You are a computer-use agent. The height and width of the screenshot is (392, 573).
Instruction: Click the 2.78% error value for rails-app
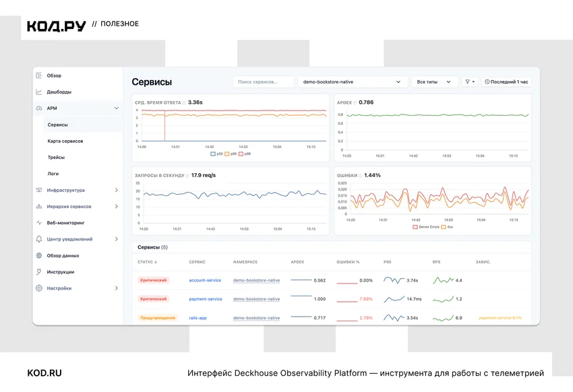click(366, 318)
